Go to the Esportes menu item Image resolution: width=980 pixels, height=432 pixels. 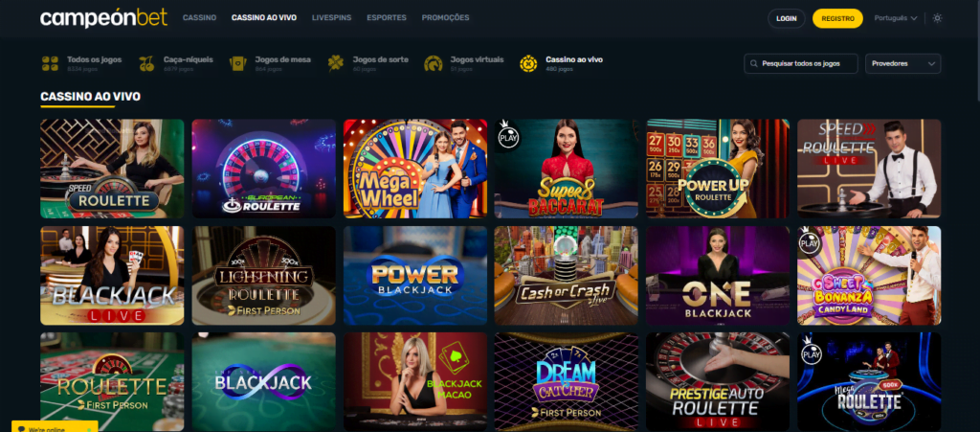(x=387, y=18)
